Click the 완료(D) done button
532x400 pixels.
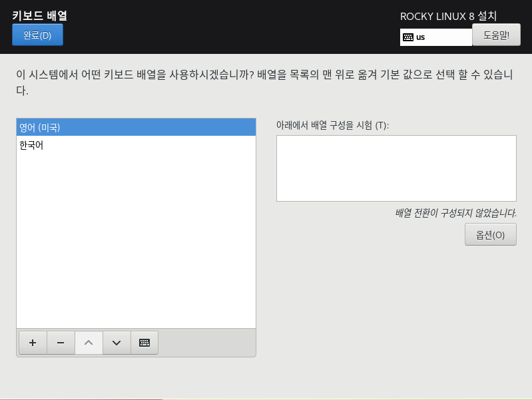coord(37,35)
